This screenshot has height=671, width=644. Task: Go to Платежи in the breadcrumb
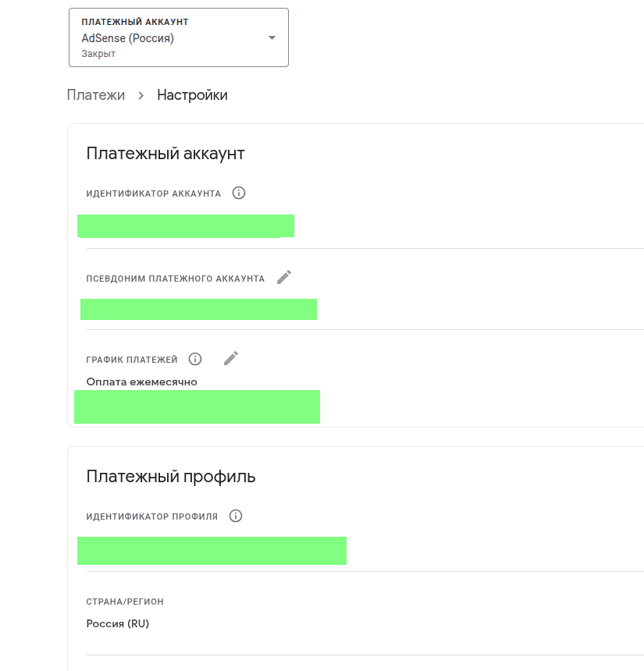point(96,95)
